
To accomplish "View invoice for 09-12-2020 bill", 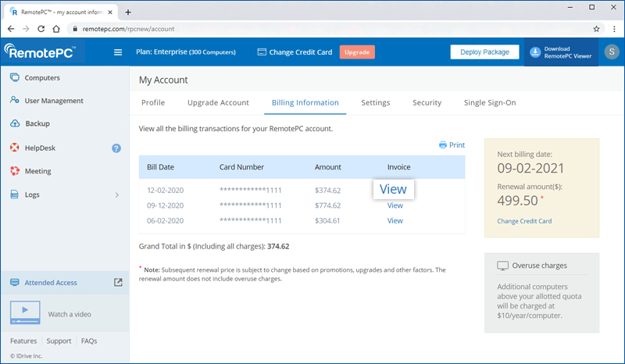I will [x=395, y=205].
